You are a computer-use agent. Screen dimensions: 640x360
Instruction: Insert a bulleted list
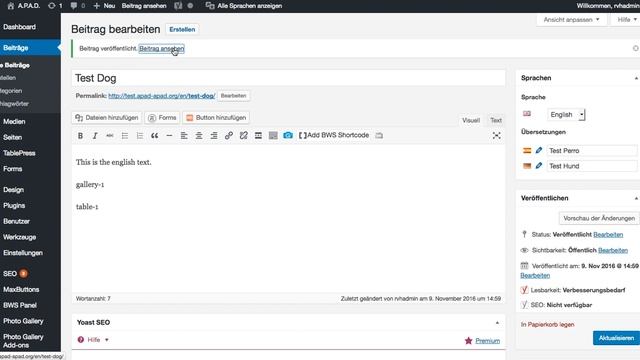coord(124,136)
